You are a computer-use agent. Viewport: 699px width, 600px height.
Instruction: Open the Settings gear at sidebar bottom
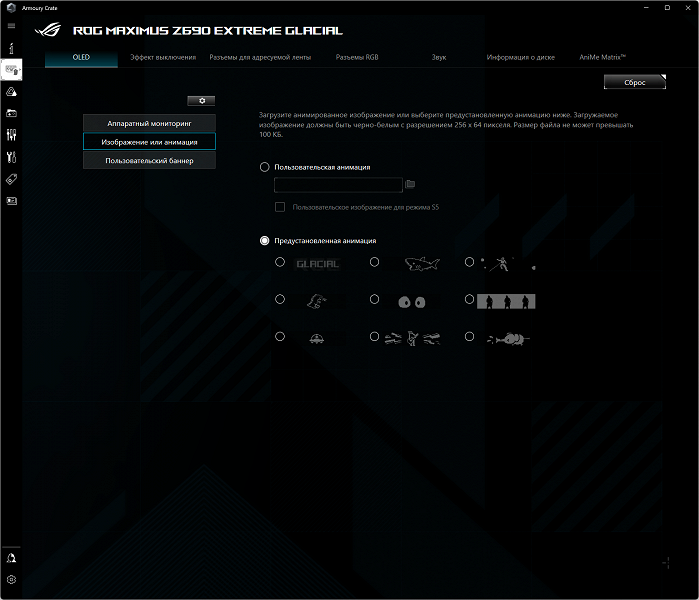click(11, 579)
